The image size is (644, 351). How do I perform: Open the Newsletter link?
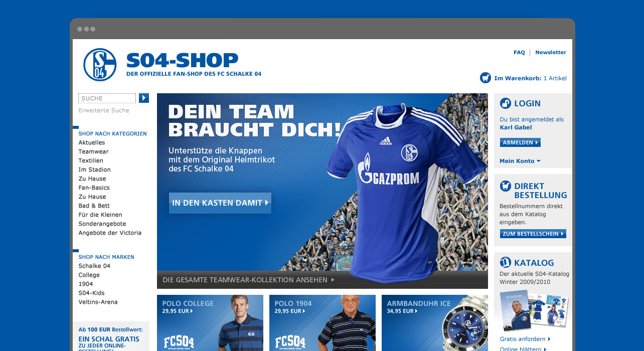[551, 52]
